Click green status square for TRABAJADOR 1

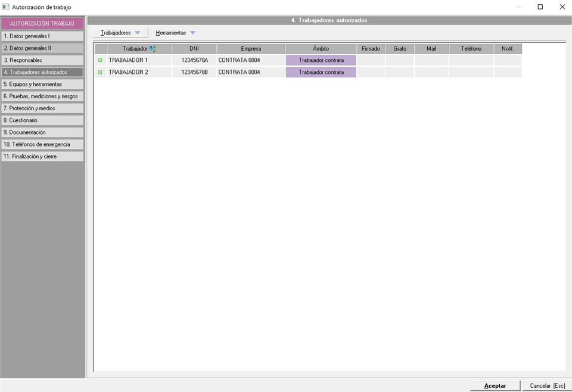coord(100,60)
